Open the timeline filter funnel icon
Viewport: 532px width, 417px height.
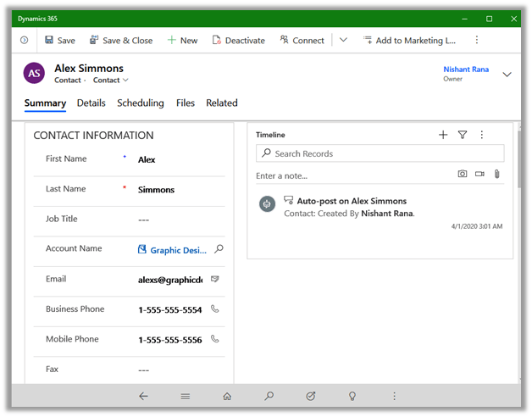click(463, 135)
